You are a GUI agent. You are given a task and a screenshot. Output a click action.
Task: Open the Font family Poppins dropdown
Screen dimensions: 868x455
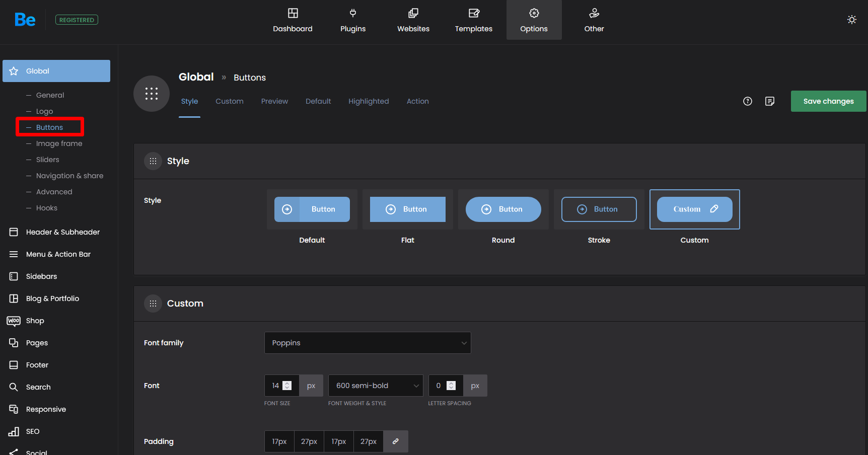368,343
